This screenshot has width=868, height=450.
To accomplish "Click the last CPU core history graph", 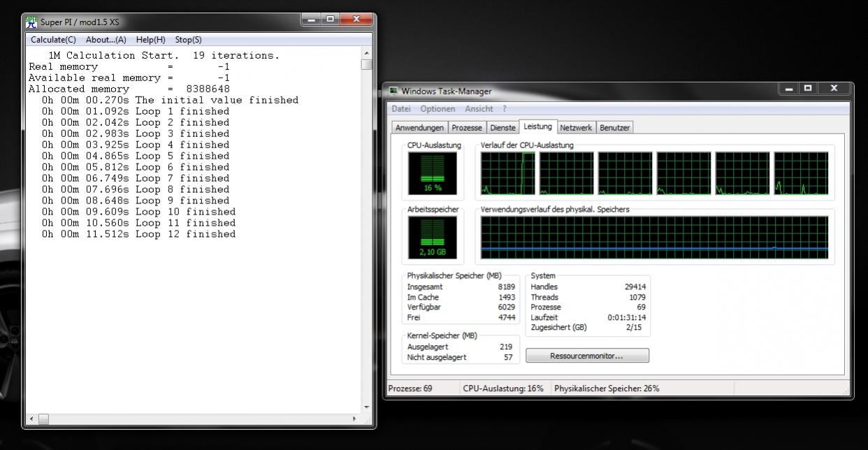I will click(801, 173).
